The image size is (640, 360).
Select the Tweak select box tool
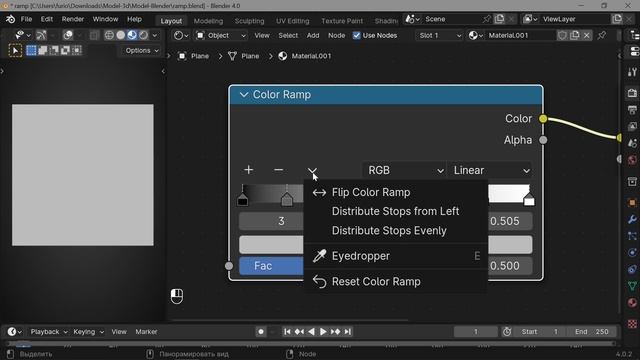pos(15,51)
